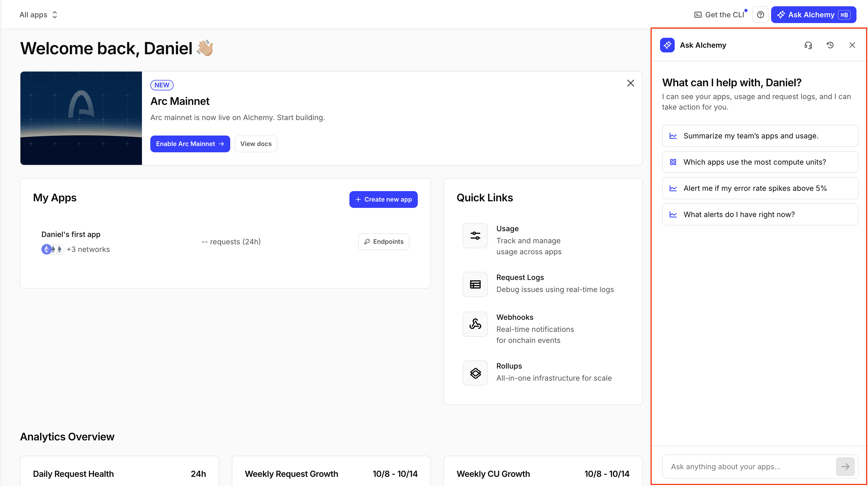Click Enable Arc Mainnet button

click(x=190, y=144)
